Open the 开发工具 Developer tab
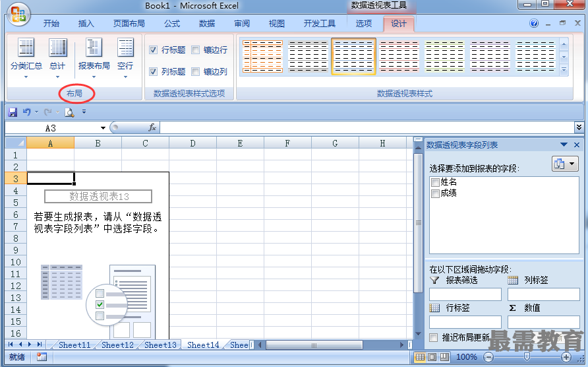 coord(320,24)
